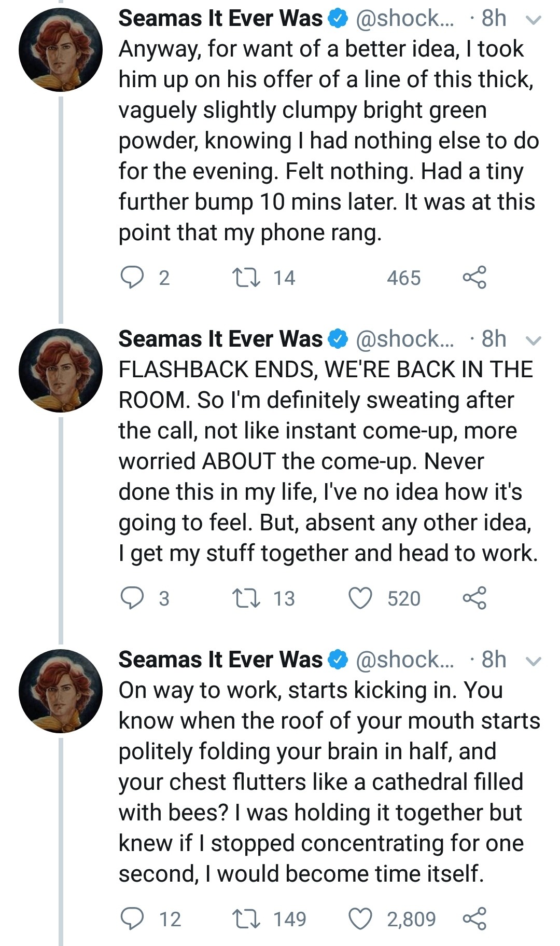The width and height of the screenshot is (560, 946).
Task: Share the FLASHBACK ENDS tweet
Action: [x=474, y=598]
